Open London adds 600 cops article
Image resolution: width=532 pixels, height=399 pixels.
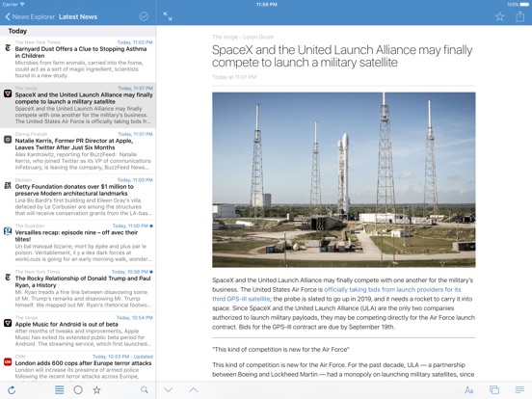[x=78, y=366]
